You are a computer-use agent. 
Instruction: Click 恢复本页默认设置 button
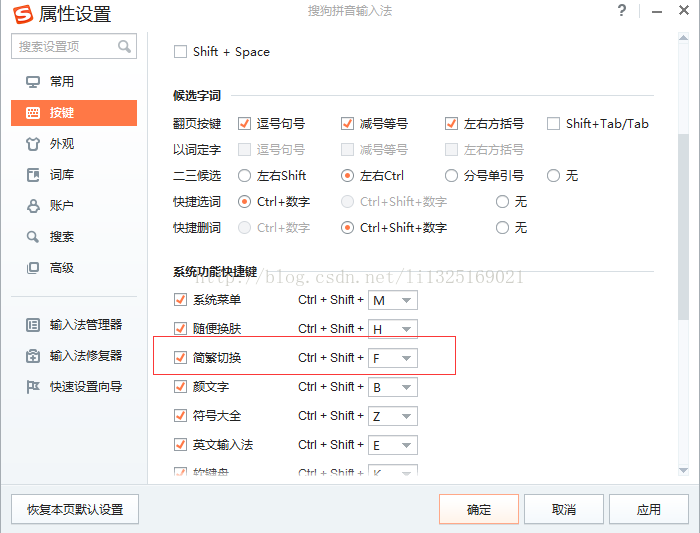click(75, 509)
